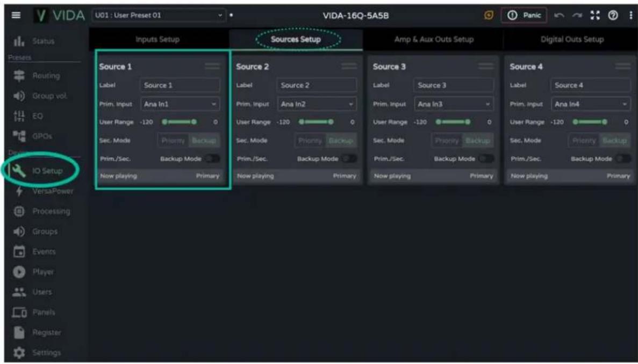Open the Settings gear icon
This screenshot has width=638, height=364.
pos(19,353)
